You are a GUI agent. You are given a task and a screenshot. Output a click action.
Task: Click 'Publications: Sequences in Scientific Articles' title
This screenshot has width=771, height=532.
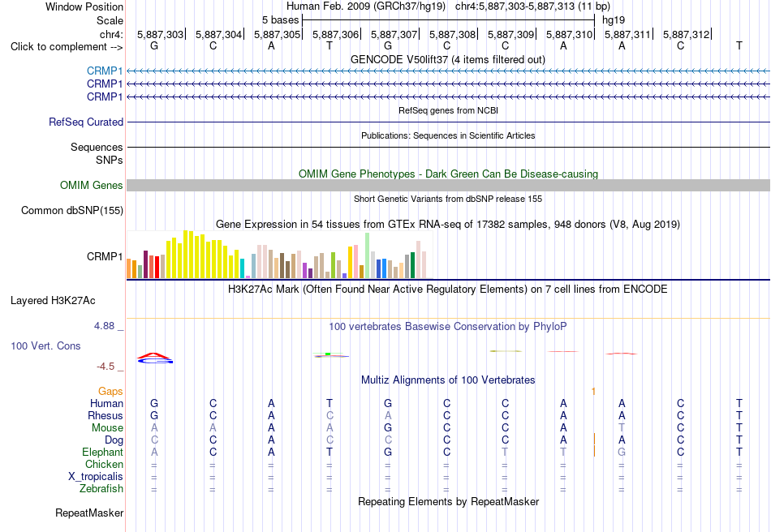point(448,135)
